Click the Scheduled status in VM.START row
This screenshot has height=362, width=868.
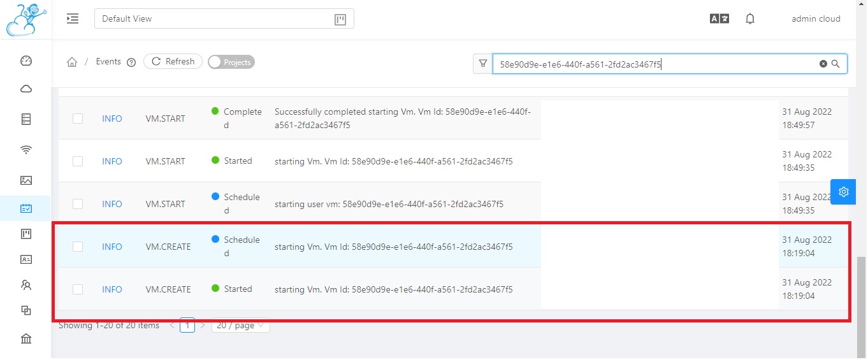pos(242,204)
